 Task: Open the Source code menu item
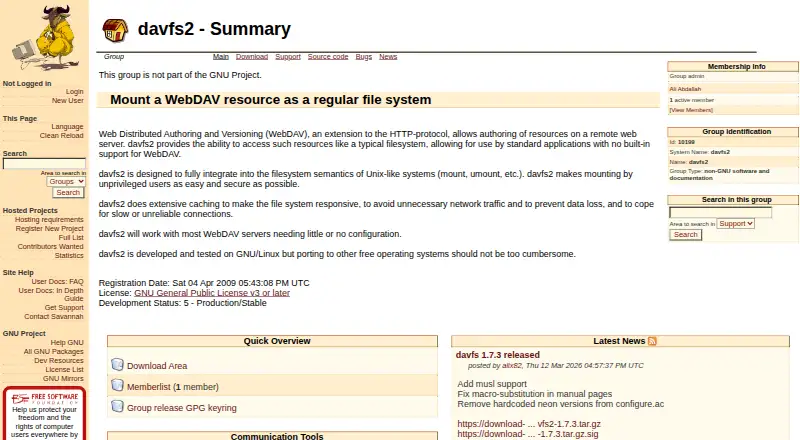click(328, 57)
